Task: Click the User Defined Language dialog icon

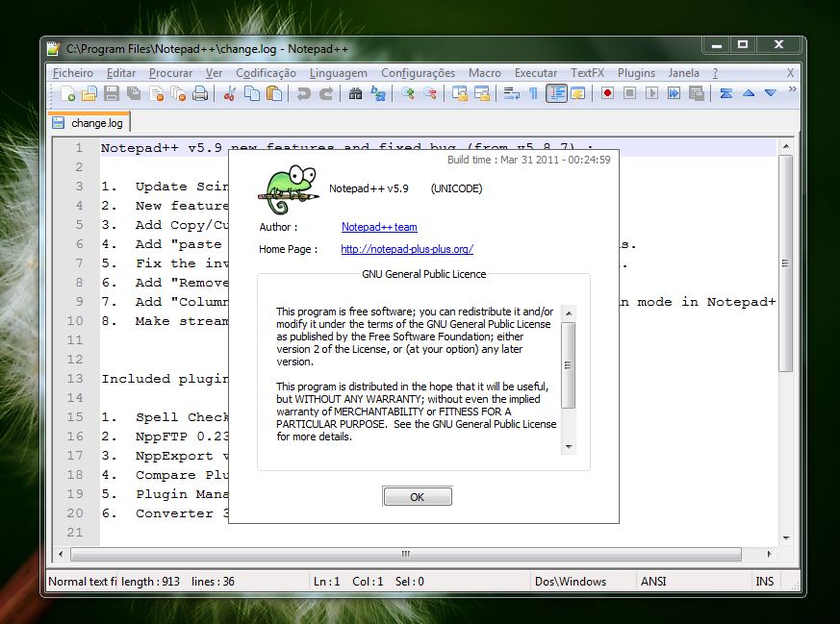Action: tap(578, 94)
